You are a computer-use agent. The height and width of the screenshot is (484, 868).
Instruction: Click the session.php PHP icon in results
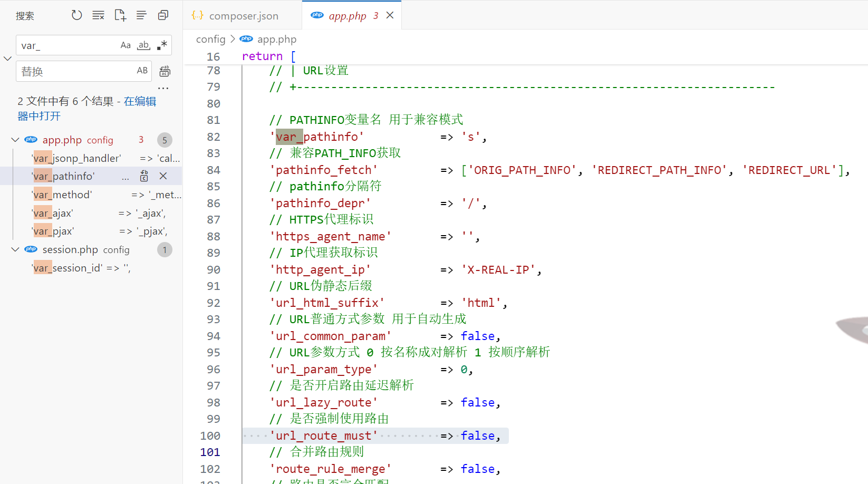click(x=31, y=249)
